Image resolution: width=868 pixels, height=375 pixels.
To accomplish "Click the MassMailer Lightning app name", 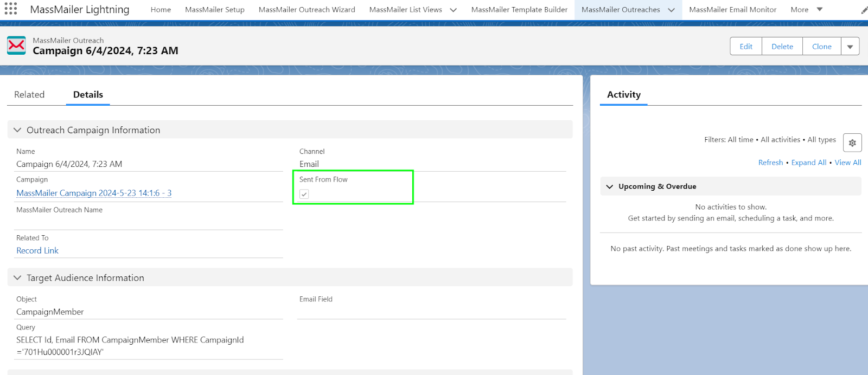I will (x=80, y=9).
